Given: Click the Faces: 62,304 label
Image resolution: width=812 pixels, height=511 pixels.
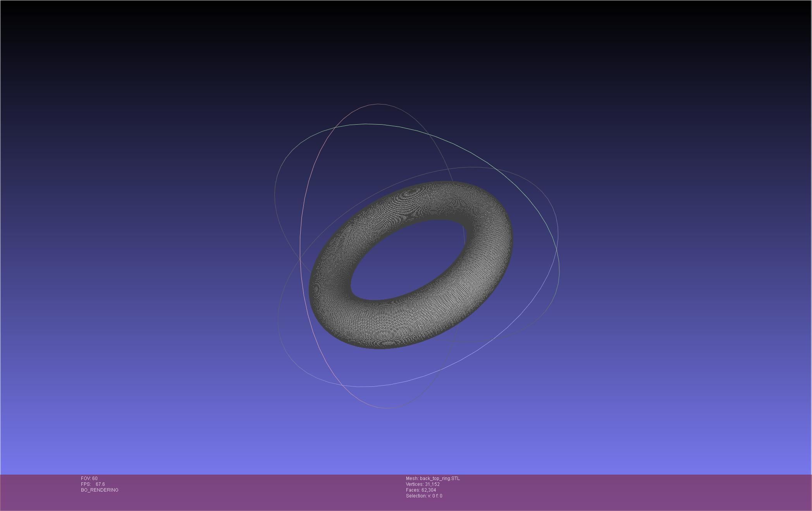Looking at the screenshot, I should tap(421, 490).
